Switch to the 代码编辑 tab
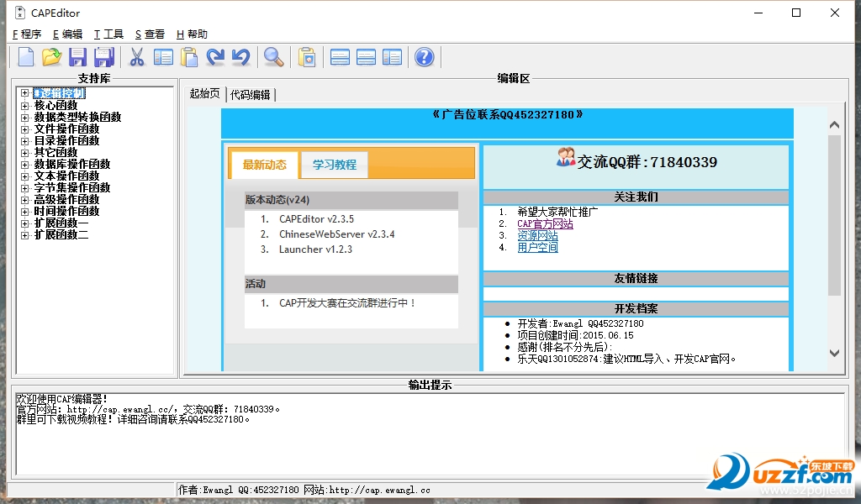The width and height of the screenshot is (861, 504). pos(250,95)
